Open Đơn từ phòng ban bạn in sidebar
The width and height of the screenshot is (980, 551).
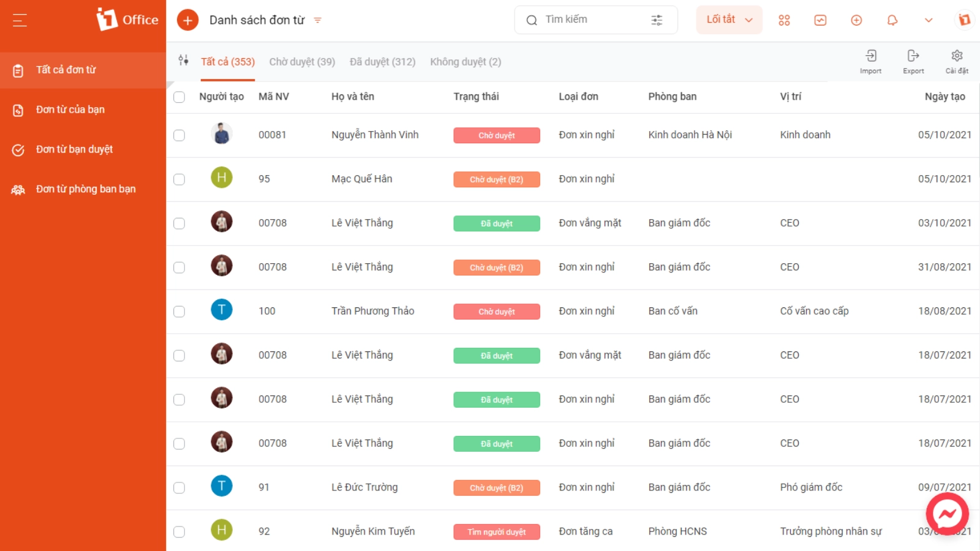[x=83, y=189]
